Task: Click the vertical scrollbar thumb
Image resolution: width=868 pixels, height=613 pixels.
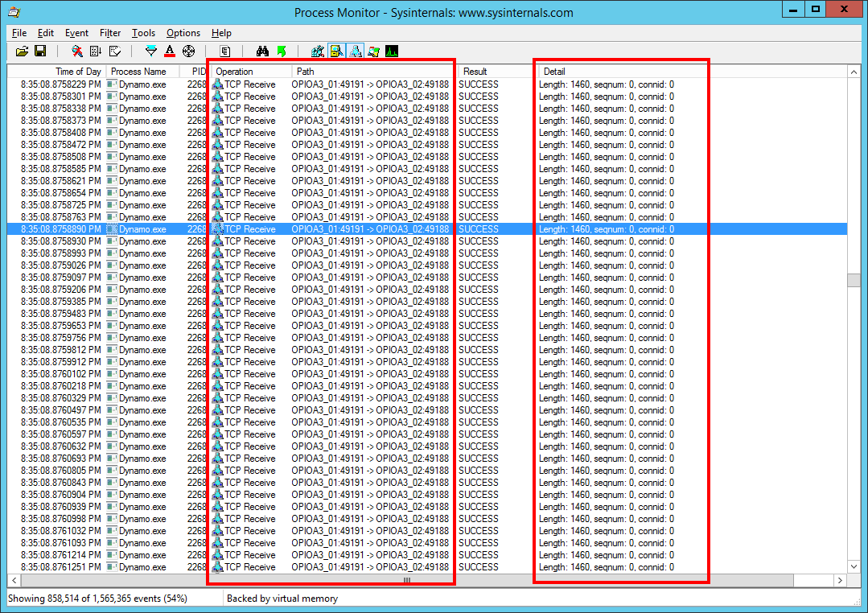Action: (x=854, y=280)
